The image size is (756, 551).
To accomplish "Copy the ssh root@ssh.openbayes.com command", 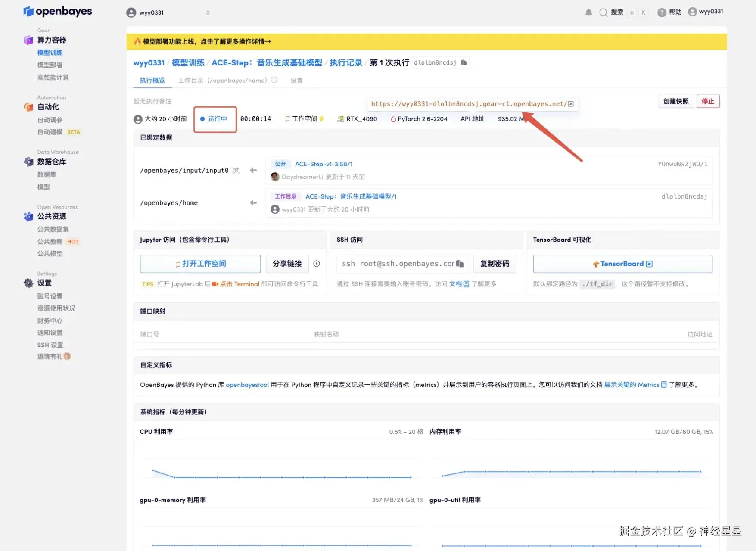I will 460,264.
